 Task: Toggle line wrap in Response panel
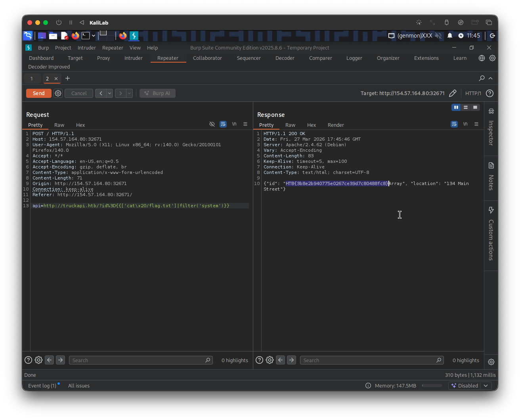click(x=454, y=124)
